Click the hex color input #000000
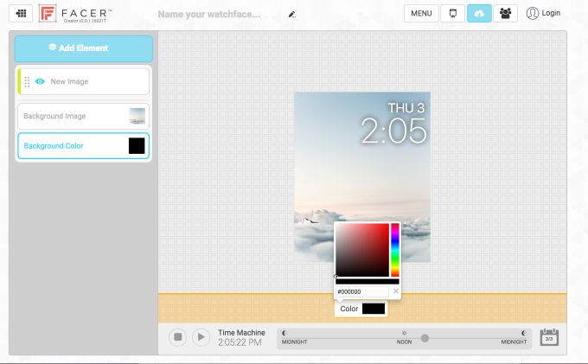 tap(361, 291)
